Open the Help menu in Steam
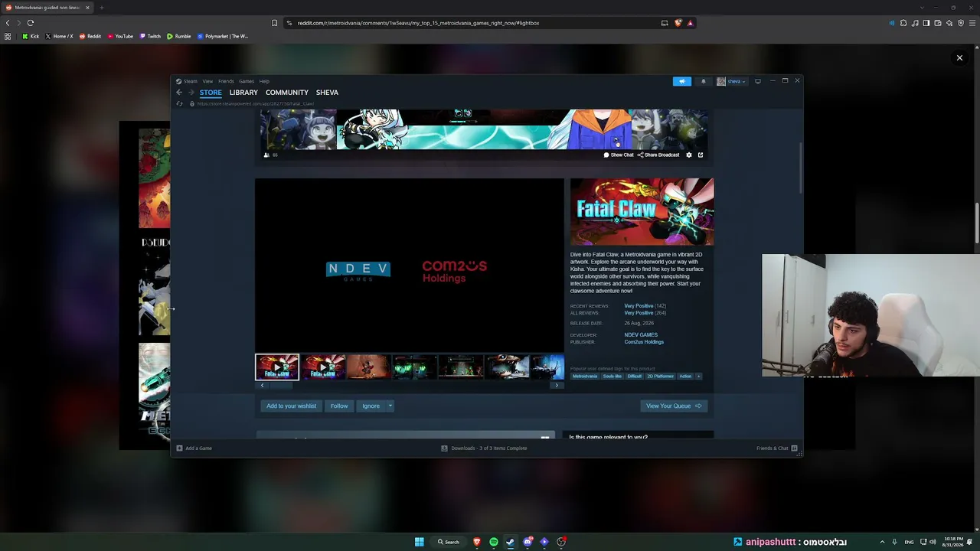Screen dimensions: 980x551 coord(264,81)
